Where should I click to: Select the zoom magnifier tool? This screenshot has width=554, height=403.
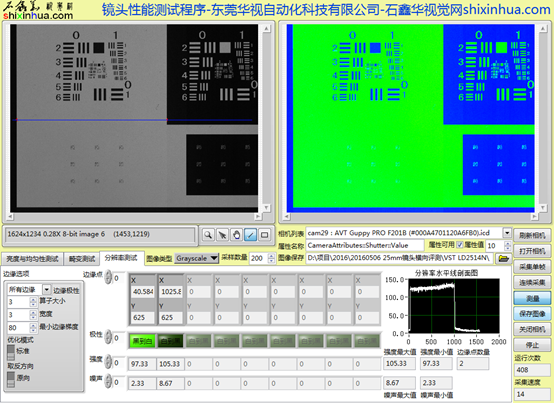coord(208,235)
